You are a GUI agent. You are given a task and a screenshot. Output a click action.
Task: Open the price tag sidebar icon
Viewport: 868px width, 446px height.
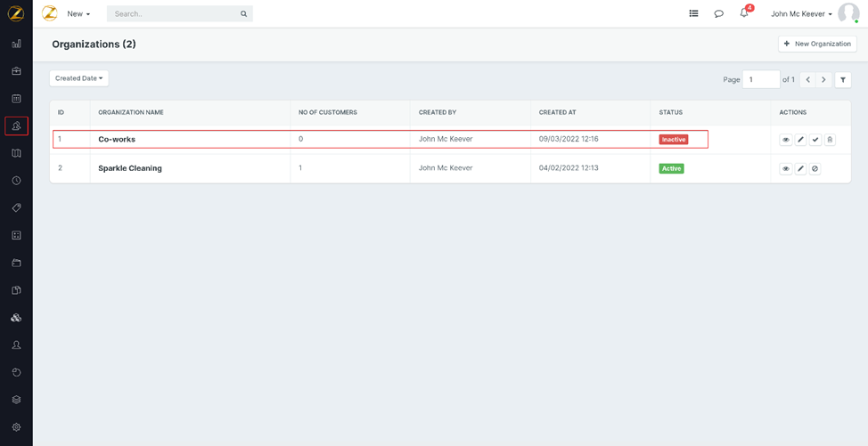(x=16, y=207)
